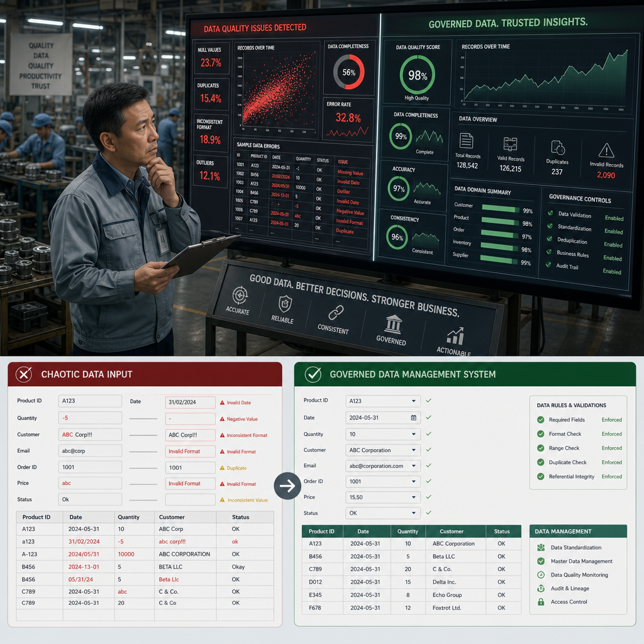
Task: Click the Email row's Invalid Format warning icon
Action: click(222, 452)
